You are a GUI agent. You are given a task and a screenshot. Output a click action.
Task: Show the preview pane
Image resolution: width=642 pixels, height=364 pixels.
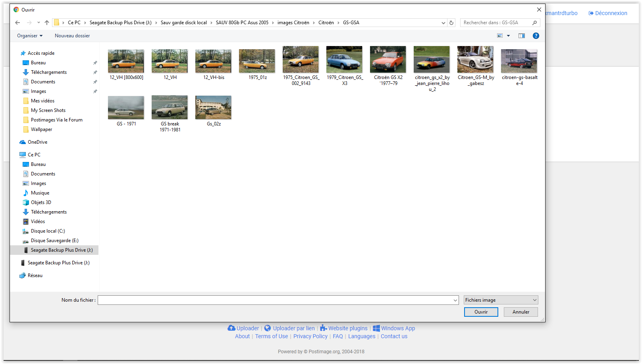522,36
